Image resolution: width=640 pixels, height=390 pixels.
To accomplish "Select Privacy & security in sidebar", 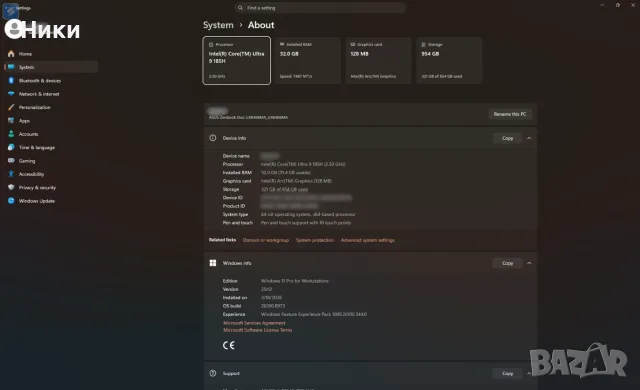I will click(x=37, y=188).
